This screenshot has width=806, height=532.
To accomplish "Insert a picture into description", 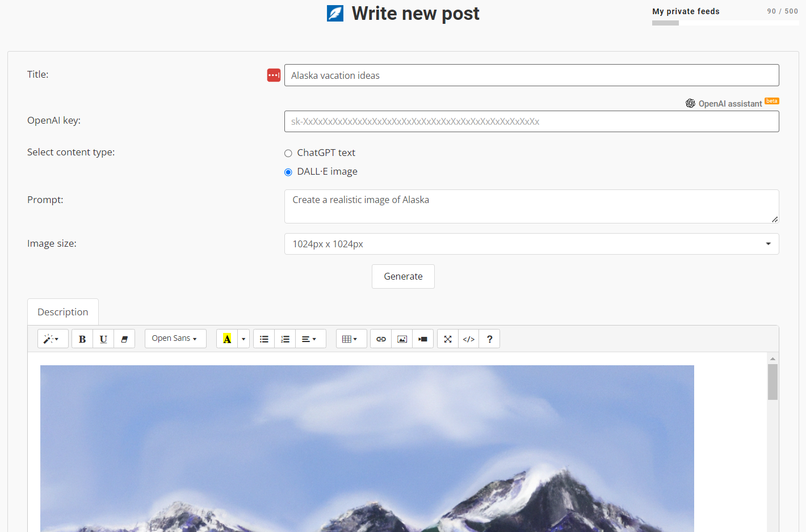I will (402, 339).
